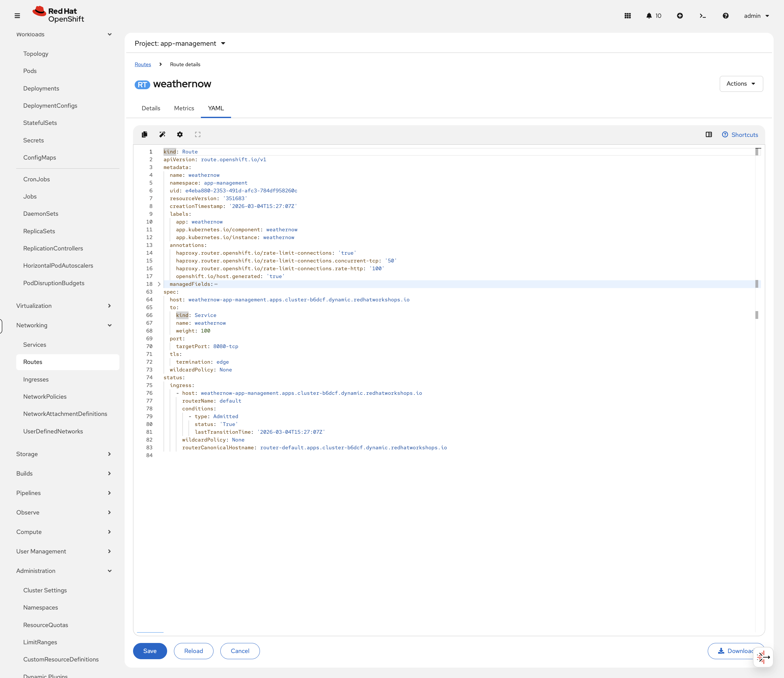
Task: Open the quick create plus menu
Action: [x=680, y=16]
